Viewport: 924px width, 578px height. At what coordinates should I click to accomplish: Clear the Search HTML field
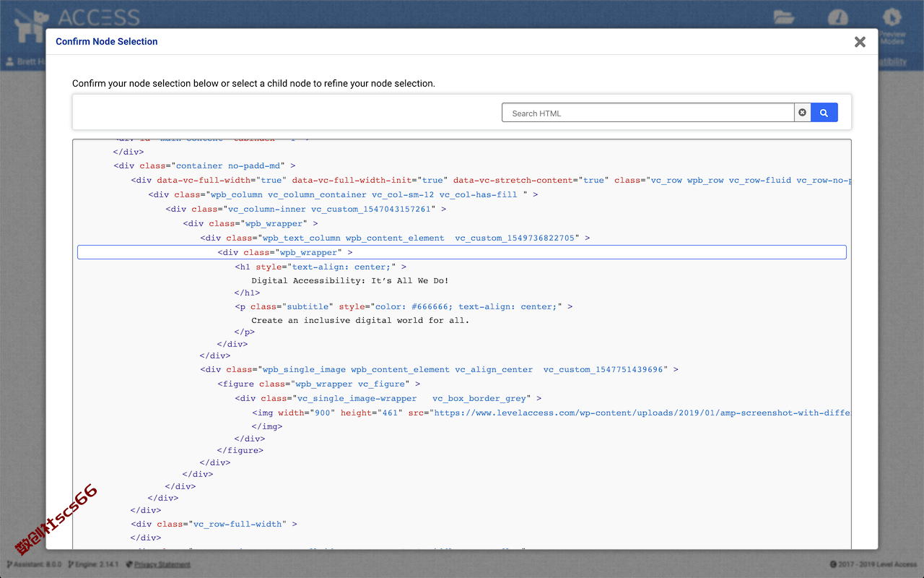click(x=802, y=113)
